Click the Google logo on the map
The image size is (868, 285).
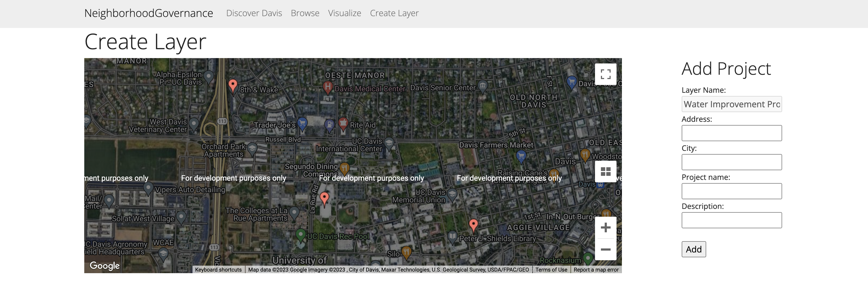point(105,265)
